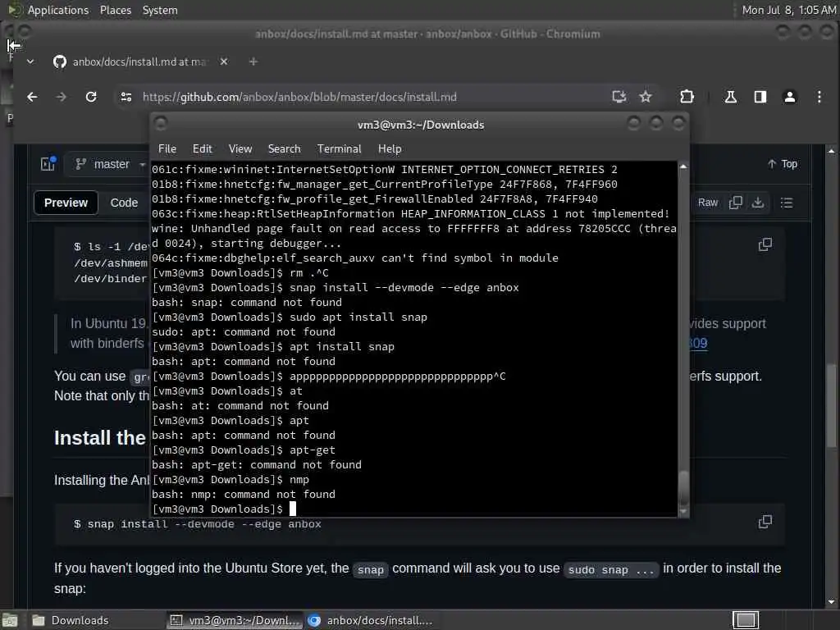Open the Applications menu

tap(58, 10)
